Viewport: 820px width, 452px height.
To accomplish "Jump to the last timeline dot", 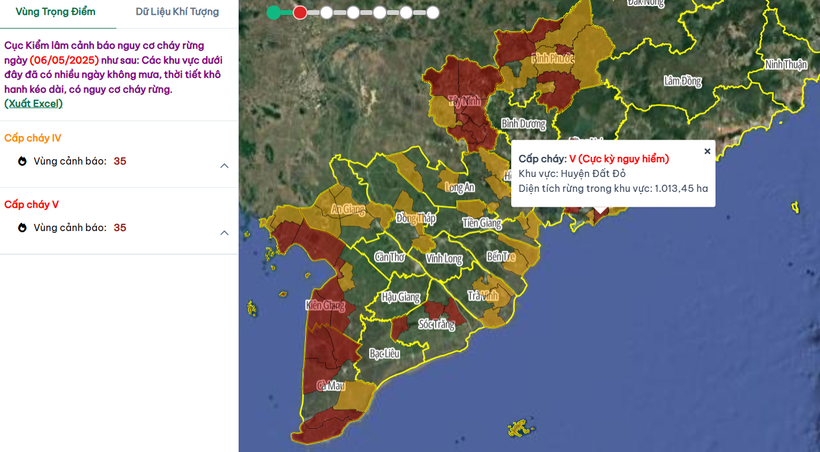I will (x=432, y=13).
